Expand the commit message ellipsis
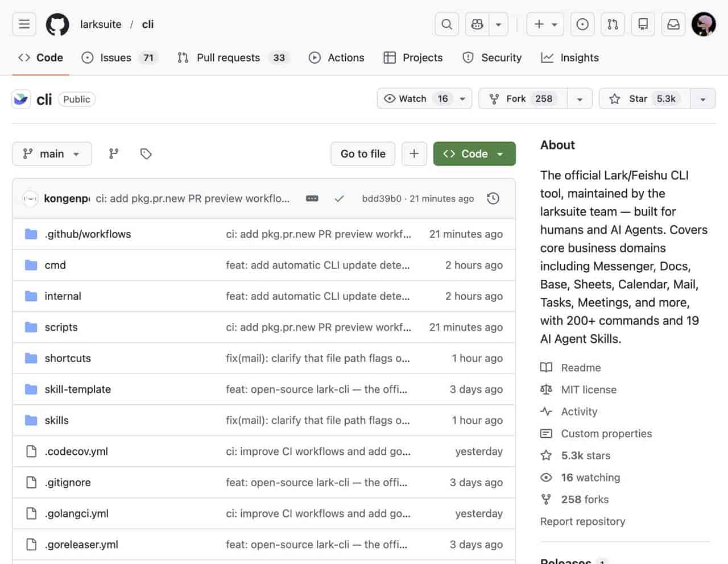This screenshot has height=564, width=728. 312,198
